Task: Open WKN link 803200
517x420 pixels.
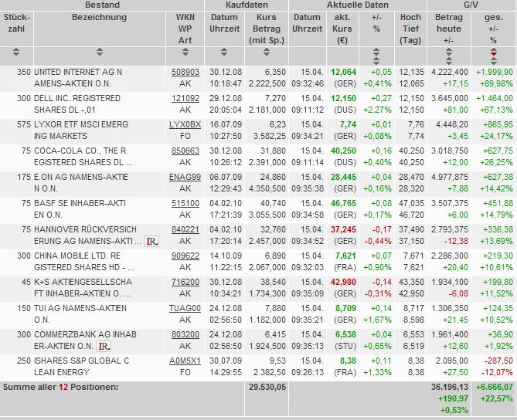Action: click(185, 334)
